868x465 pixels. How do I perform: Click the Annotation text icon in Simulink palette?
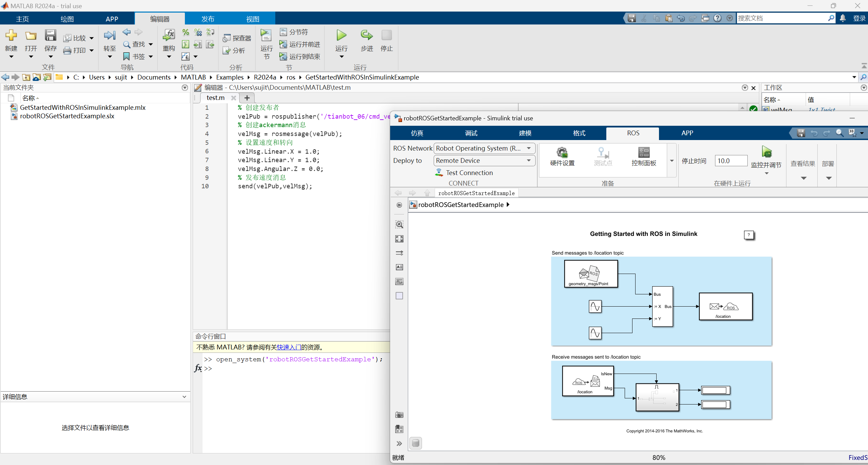pyautogui.click(x=399, y=267)
